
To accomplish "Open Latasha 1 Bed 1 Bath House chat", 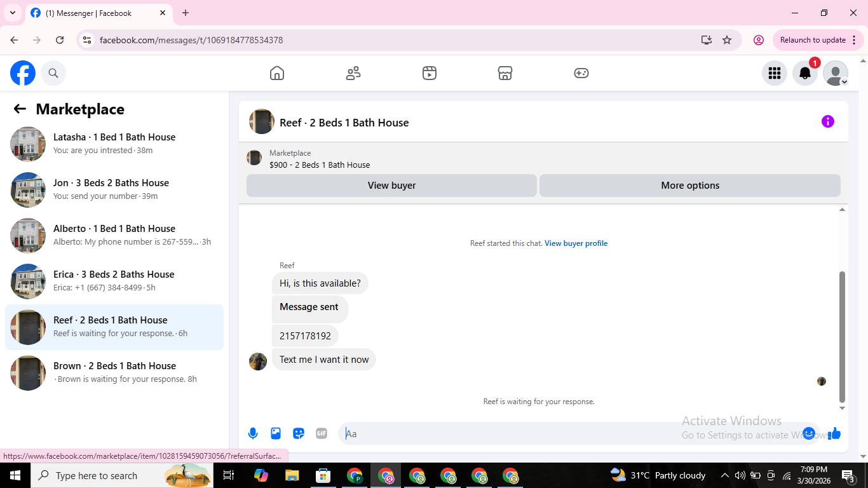I will [114, 144].
